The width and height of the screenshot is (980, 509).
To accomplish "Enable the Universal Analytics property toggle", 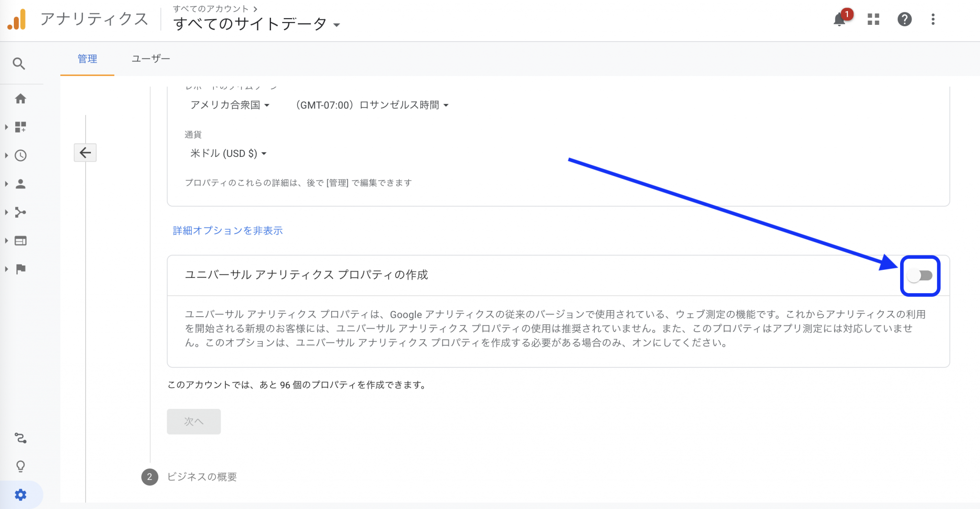I will pyautogui.click(x=920, y=276).
